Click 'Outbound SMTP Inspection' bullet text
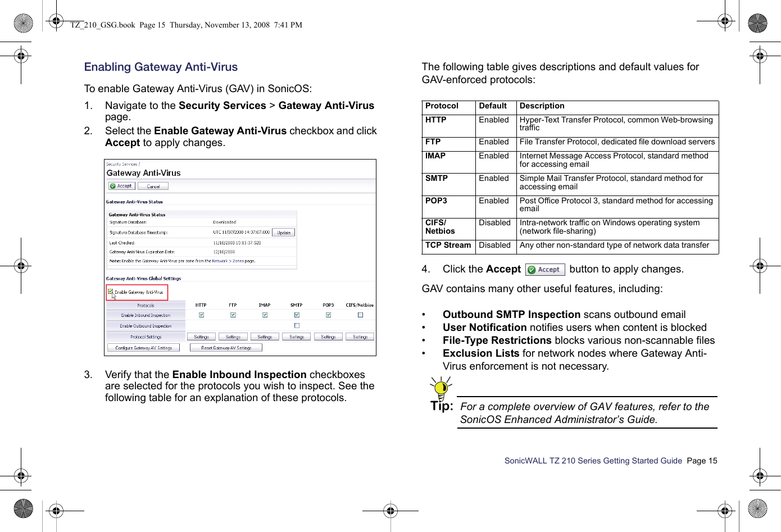 [511, 315]
